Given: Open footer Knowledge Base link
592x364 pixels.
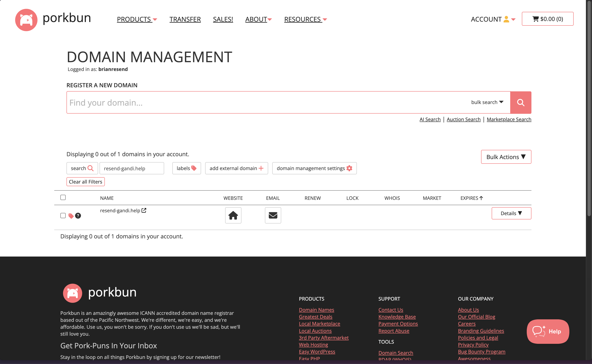Looking at the screenshot, I should tap(397, 317).
